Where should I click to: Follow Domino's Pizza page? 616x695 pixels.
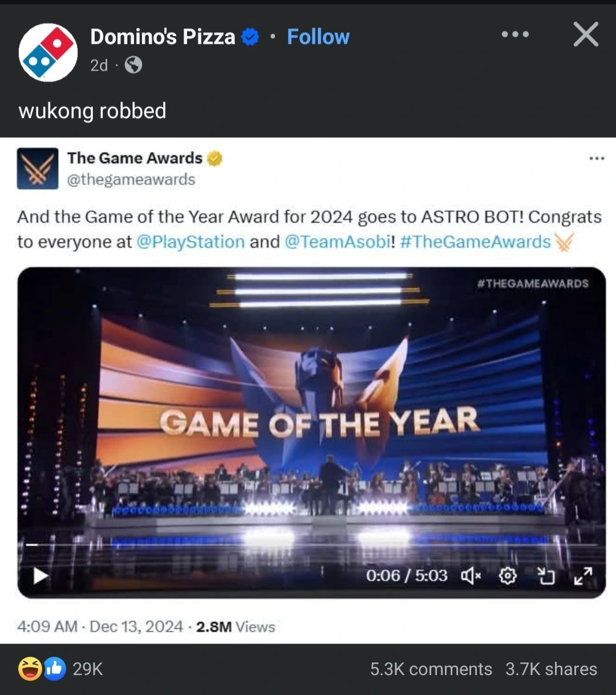tap(318, 37)
